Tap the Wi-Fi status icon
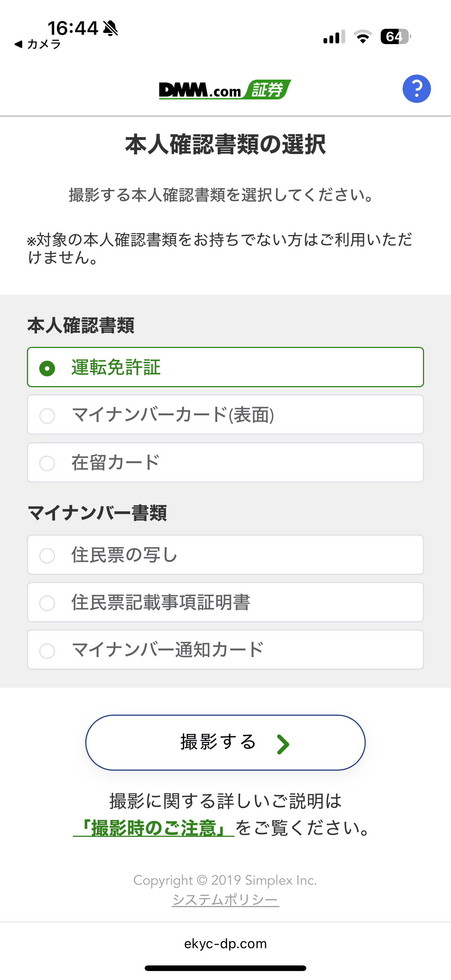The height and width of the screenshot is (980, 451). click(363, 37)
